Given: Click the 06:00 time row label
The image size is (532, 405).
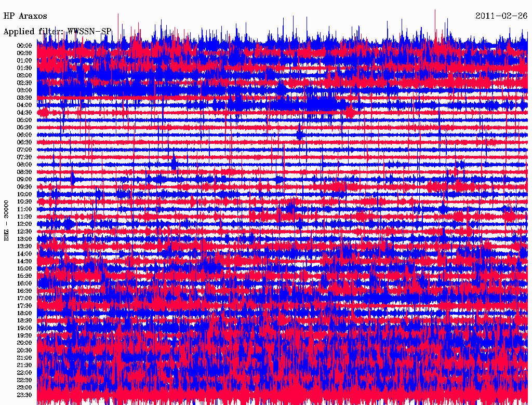Looking at the screenshot, I should pos(24,134).
